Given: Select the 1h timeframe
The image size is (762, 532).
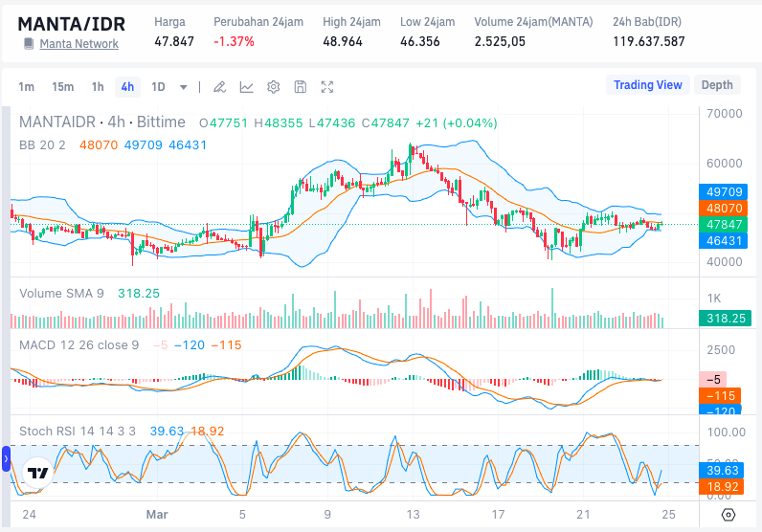Looking at the screenshot, I should tap(98, 87).
